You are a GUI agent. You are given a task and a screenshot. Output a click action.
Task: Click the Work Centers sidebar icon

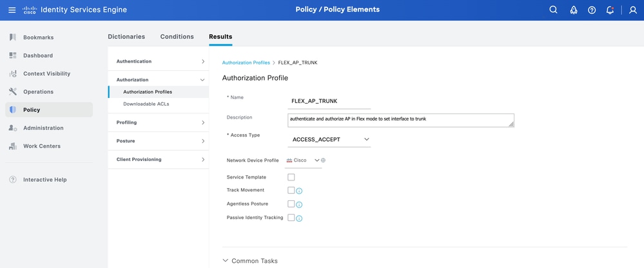click(x=13, y=146)
